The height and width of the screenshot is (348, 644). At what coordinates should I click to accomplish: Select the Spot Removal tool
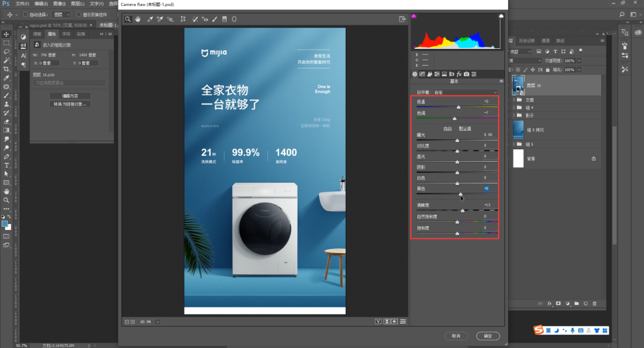click(194, 19)
